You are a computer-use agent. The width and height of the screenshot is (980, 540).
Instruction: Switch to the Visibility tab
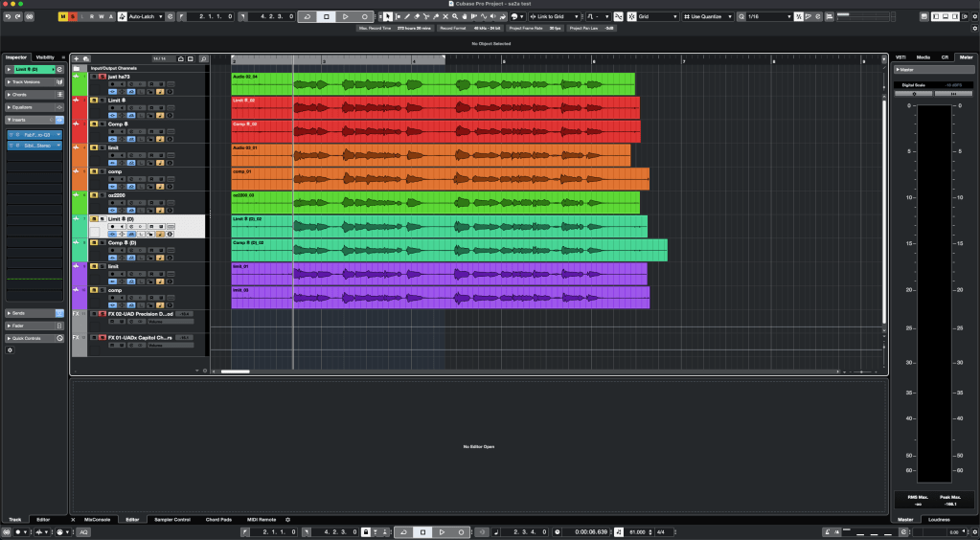point(46,57)
